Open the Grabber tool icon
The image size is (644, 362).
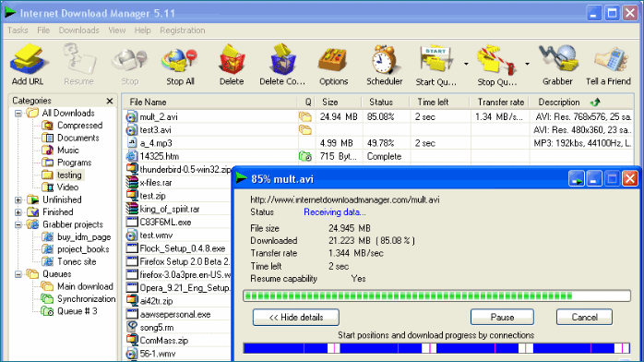coord(557,65)
